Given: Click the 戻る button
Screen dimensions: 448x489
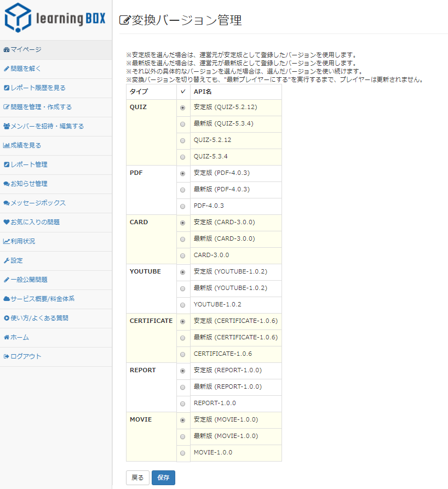Looking at the screenshot, I should click(x=137, y=477).
